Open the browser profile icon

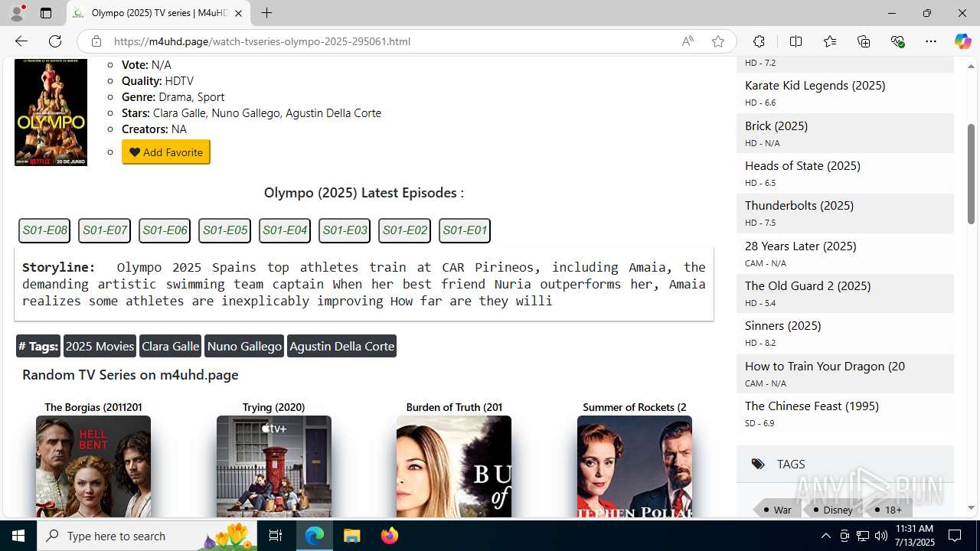[x=17, y=13]
